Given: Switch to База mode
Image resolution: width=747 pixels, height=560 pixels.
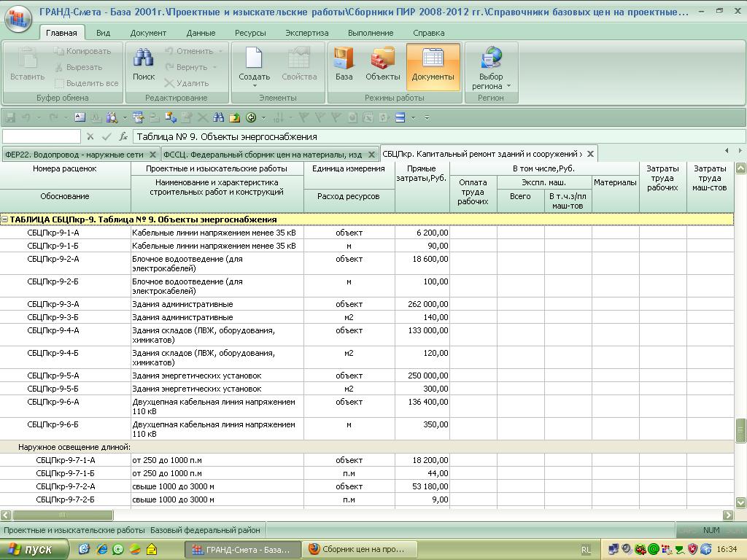Looking at the screenshot, I should (x=344, y=65).
